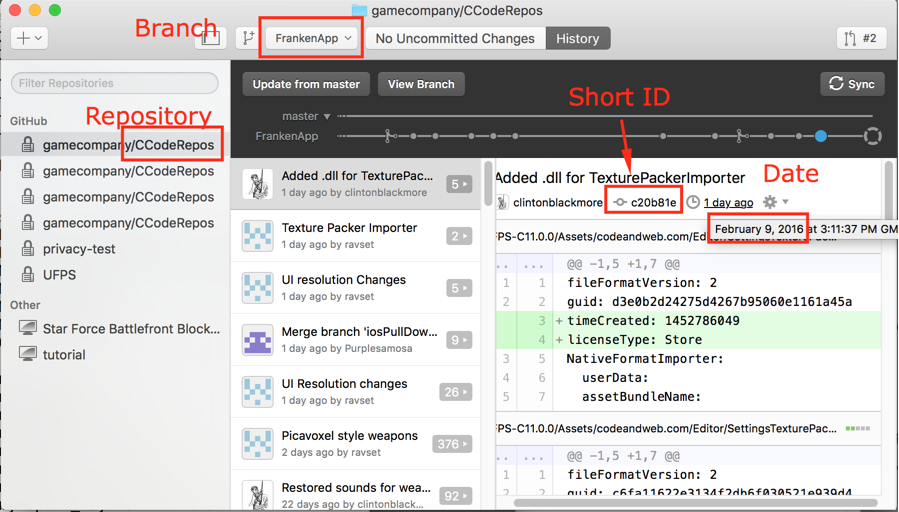The width and height of the screenshot is (899, 512).
Task: Click the diff panel horizontal scrollbar
Action: coord(695,503)
